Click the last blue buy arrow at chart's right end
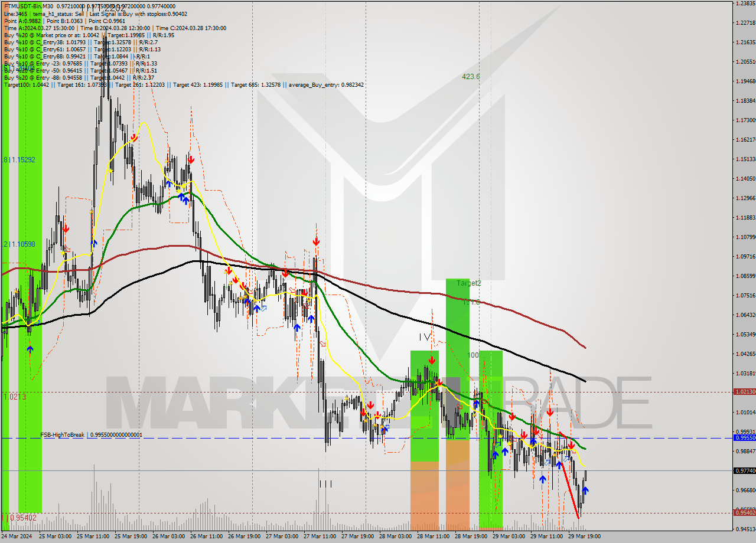This screenshot has height=543, width=756. point(585,490)
